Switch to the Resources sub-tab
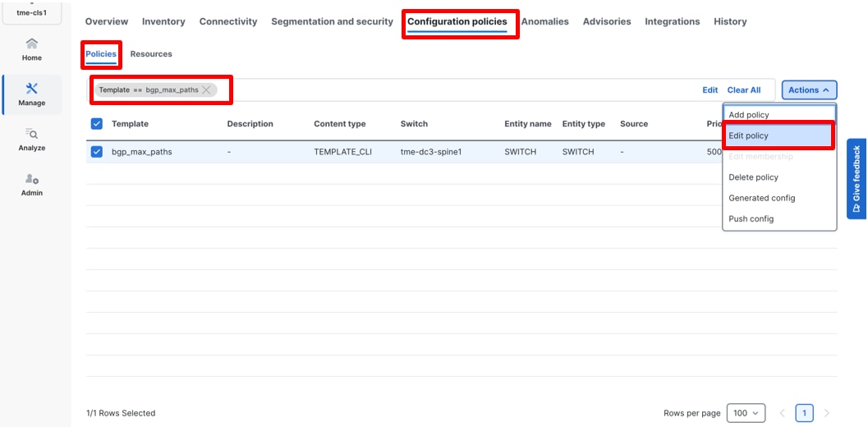 (151, 53)
